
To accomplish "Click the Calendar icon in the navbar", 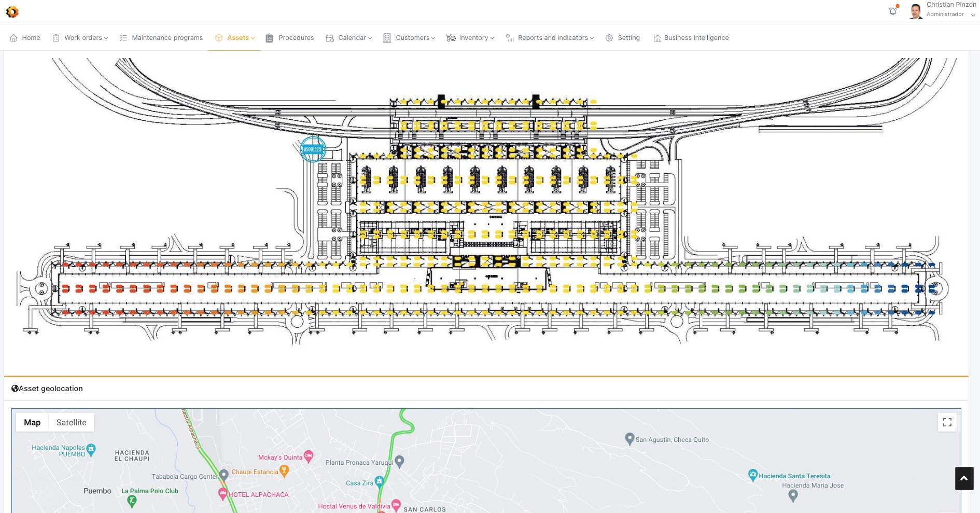I will (330, 38).
